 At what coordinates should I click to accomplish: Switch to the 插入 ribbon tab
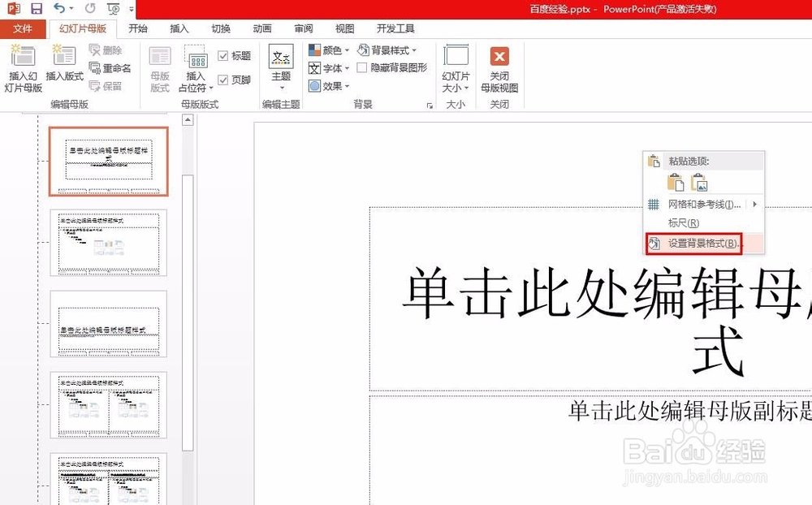[x=179, y=28]
